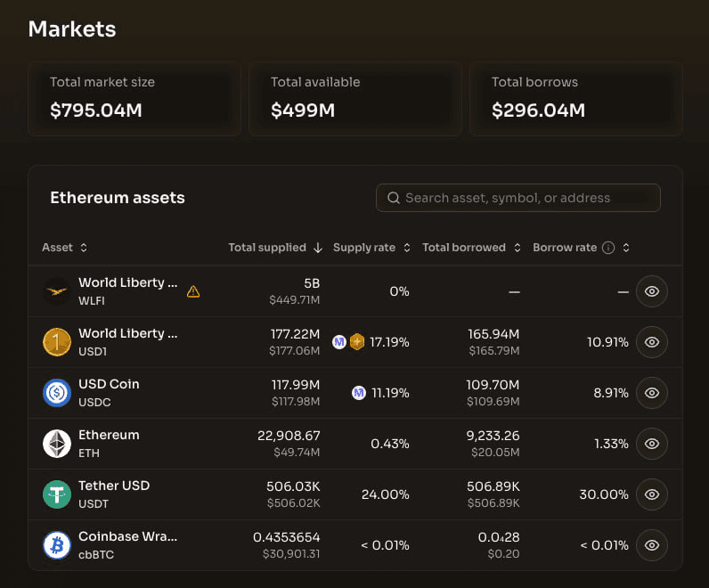Toggle the eye icon for USDC row
This screenshot has width=709, height=588.
[652, 393]
